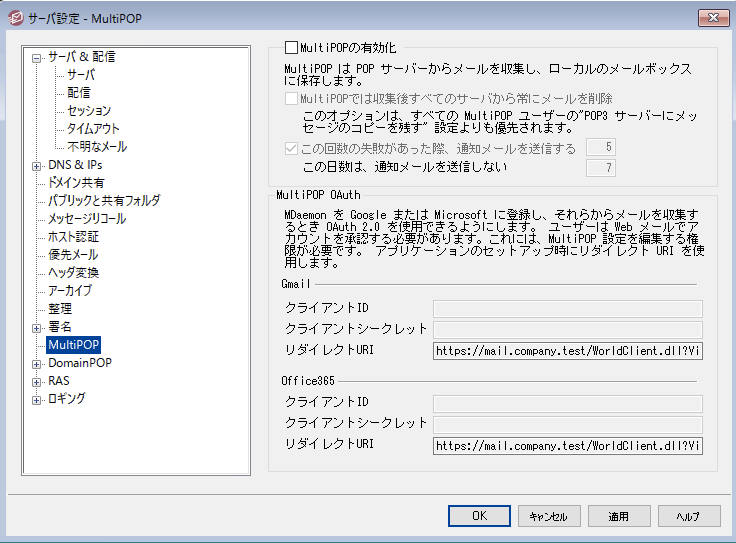
Task: Expand the DomainPOP tree node
Action: 37,363
